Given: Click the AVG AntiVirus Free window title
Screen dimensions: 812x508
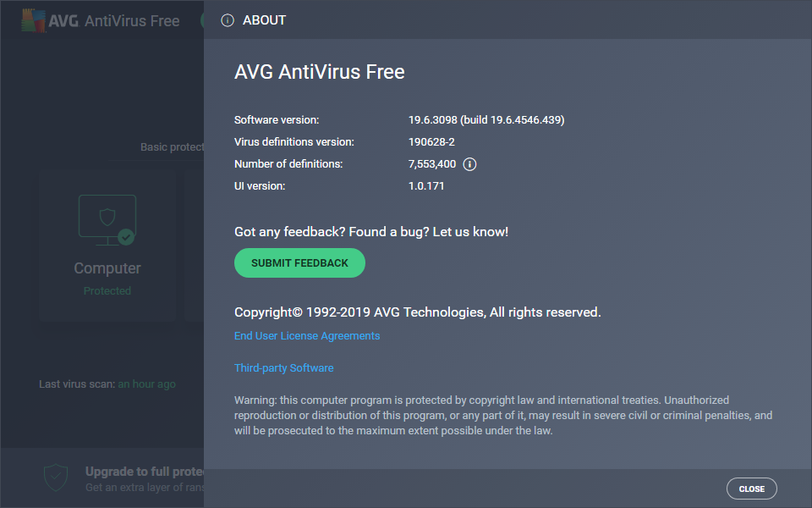Looking at the screenshot, I should pyautogui.click(x=131, y=21).
